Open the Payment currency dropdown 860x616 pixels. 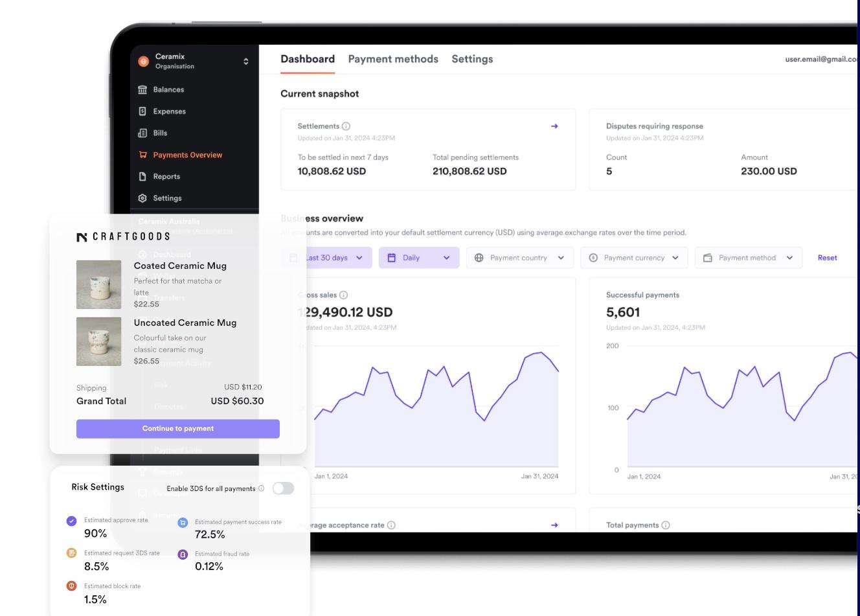pos(634,258)
